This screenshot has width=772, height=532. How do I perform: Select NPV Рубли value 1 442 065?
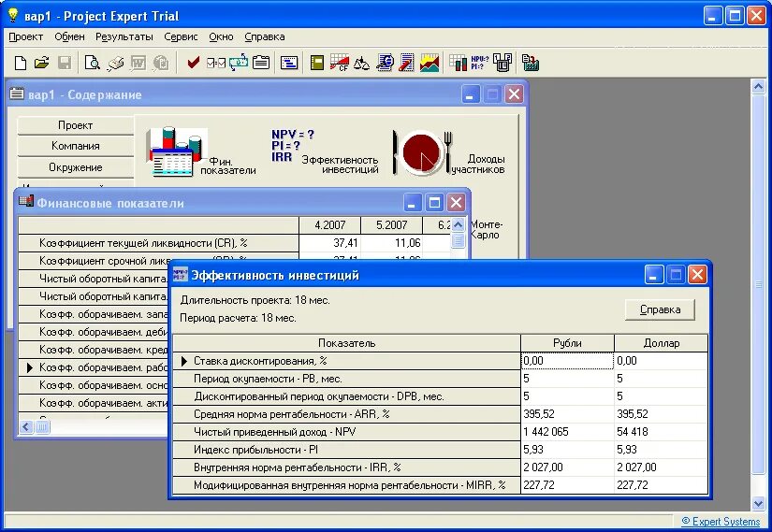567,432
